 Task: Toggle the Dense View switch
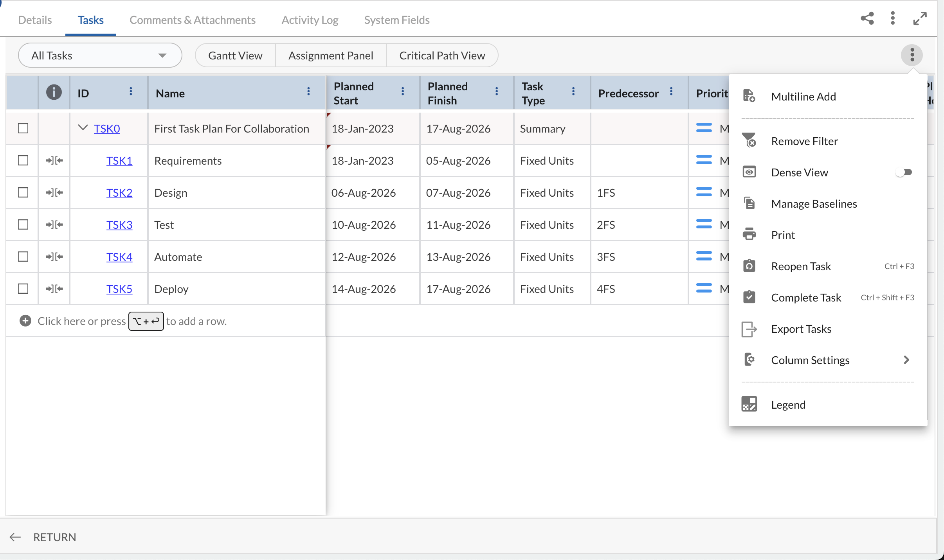(x=904, y=172)
